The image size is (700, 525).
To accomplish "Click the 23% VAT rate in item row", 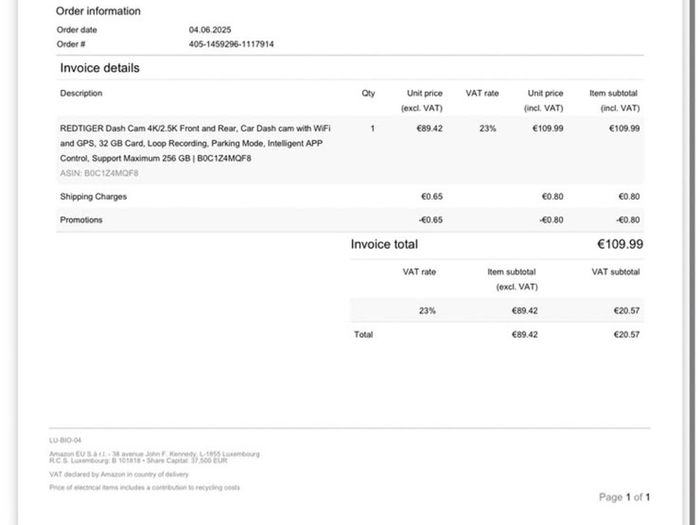I will [488, 129].
